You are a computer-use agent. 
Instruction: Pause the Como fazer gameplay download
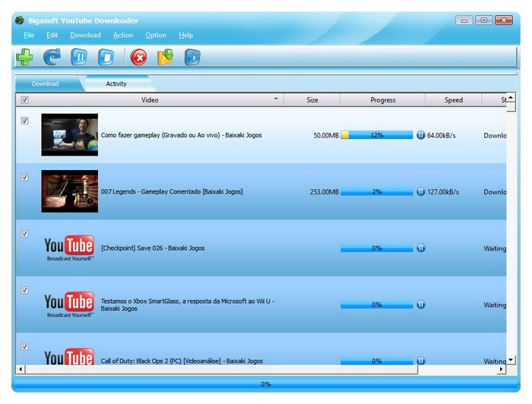tap(421, 135)
